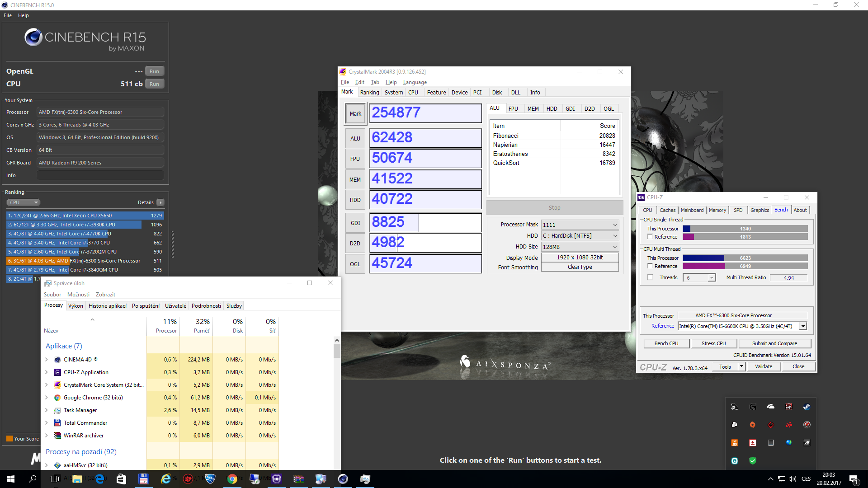Run the Cinebench CPU test

[154, 84]
